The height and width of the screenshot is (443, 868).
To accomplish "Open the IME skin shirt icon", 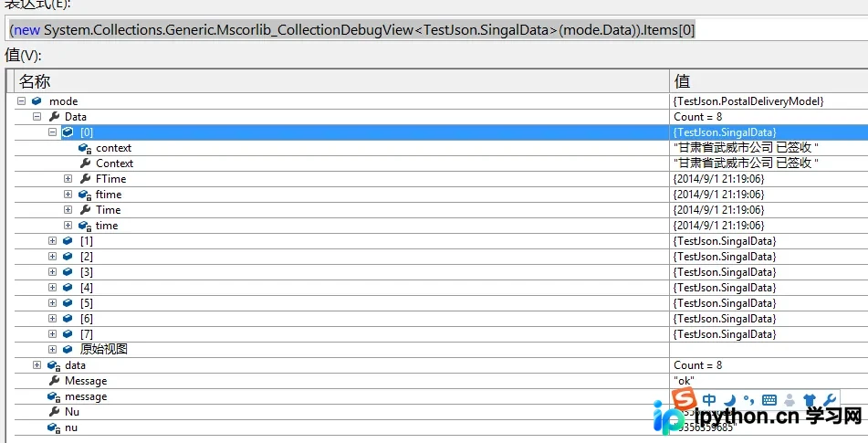I will click(810, 400).
